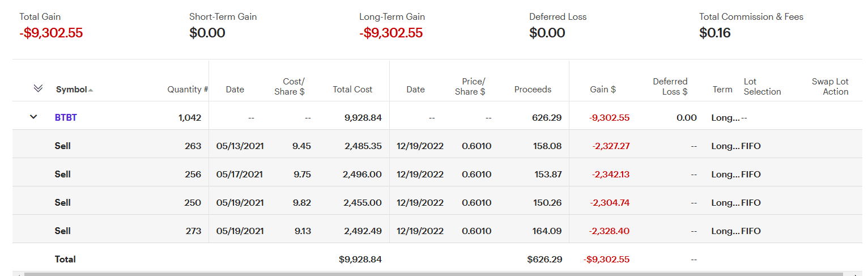Click the truncated Long-term label in BTBT row
The width and height of the screenshot is (868, 276).
[x=725, y=118]
